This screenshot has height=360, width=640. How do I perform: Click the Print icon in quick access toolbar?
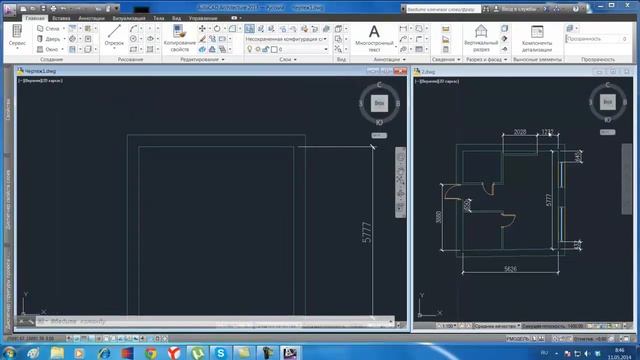pos(53,8)
